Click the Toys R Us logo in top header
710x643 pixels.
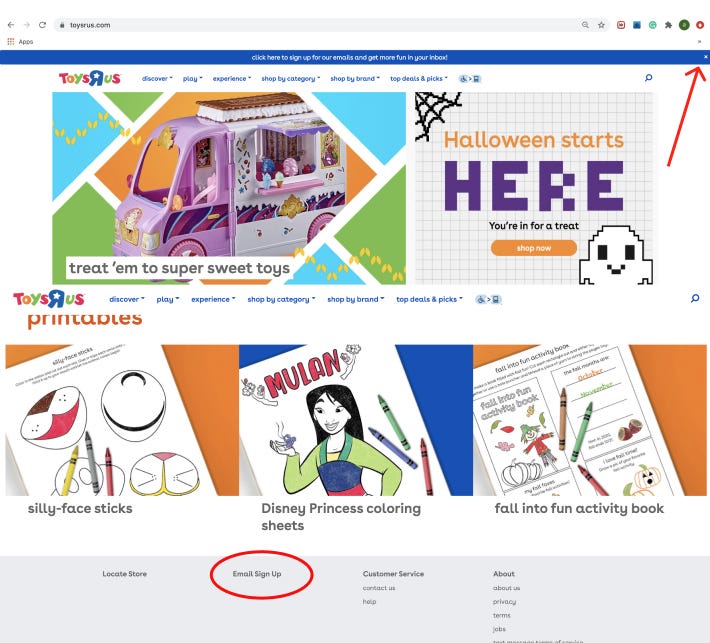click(90, 78)
